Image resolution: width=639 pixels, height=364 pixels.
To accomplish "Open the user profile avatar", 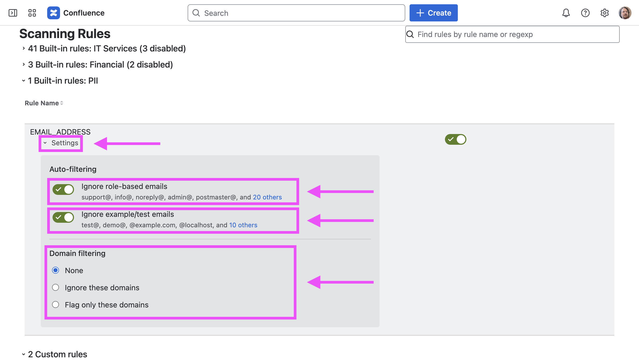I will tap(625, 13).
